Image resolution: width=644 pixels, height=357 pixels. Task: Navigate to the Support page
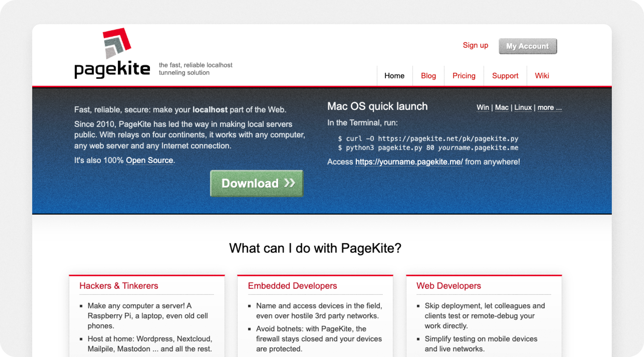tap(505, 76)
